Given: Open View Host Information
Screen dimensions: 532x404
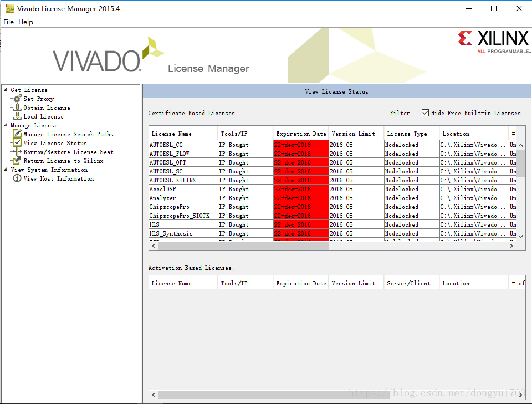Looking at the screenshot, I should pyautogui.click(x=58, y=178).
